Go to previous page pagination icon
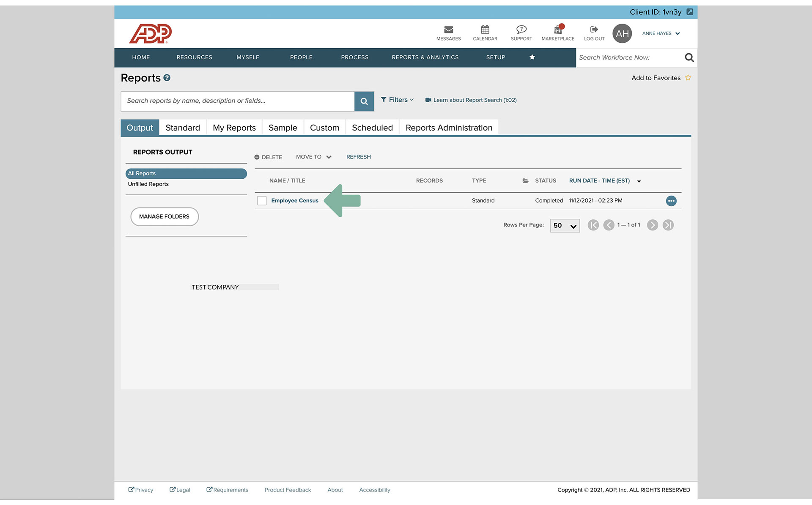 (609, 225)
